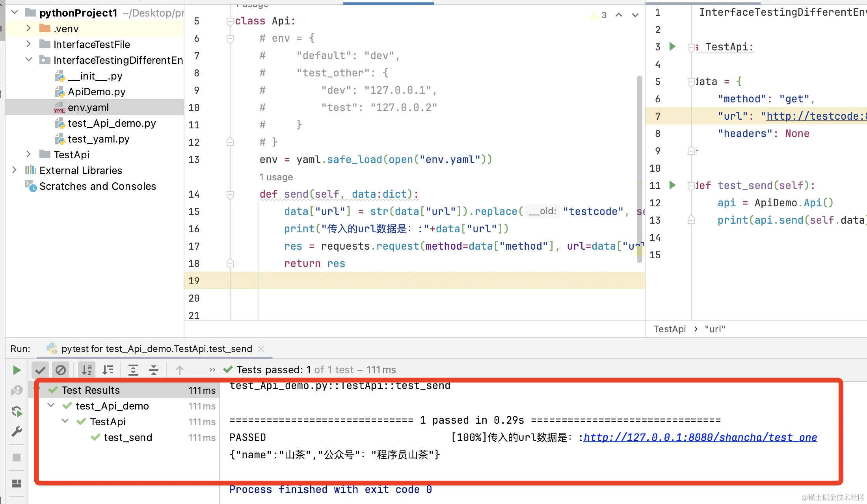Collapse the InterfaceTestingDifferentEn folder

click(28, 60)
